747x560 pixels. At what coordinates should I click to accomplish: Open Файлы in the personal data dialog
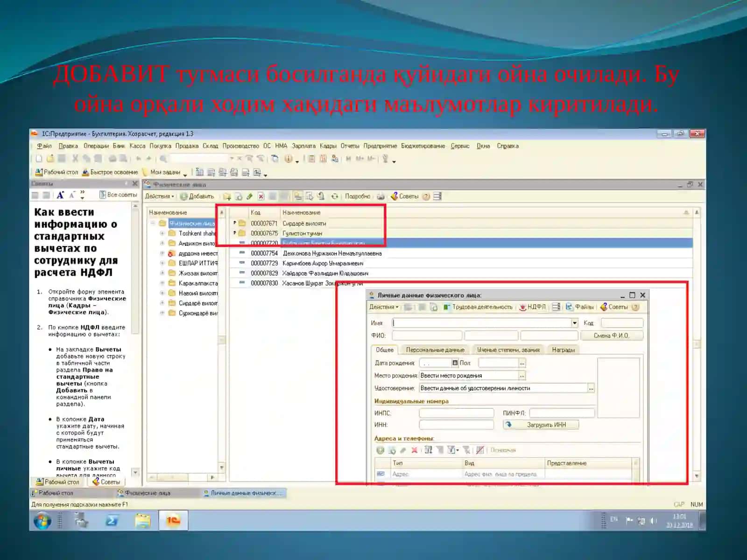pyautogui.click(x=579, y=307)
